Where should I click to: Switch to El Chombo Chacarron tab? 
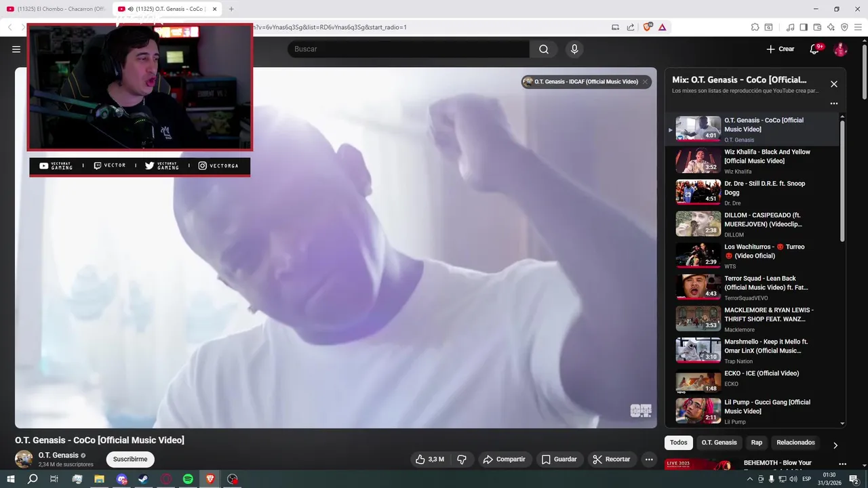56,9
